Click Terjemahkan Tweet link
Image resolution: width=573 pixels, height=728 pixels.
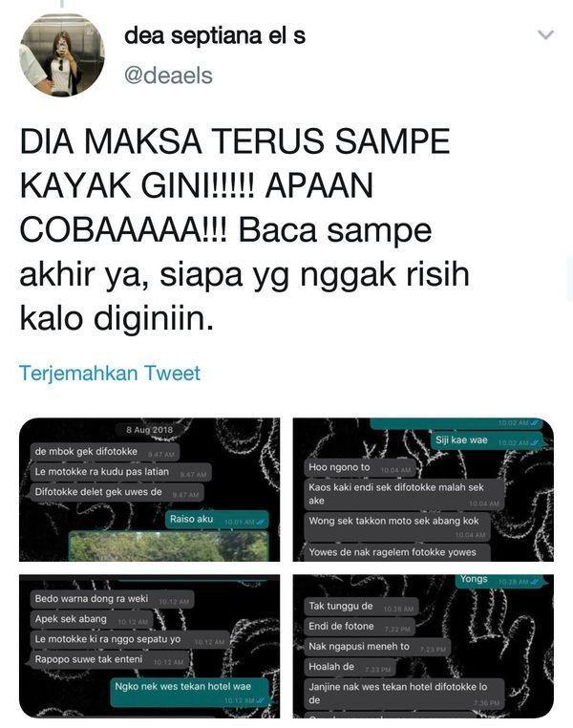[110, 374]
